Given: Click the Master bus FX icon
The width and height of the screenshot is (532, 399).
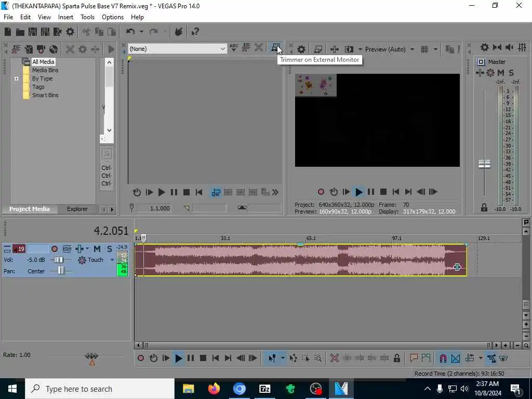Looking at the screenshot, I should tap(480, 73).
